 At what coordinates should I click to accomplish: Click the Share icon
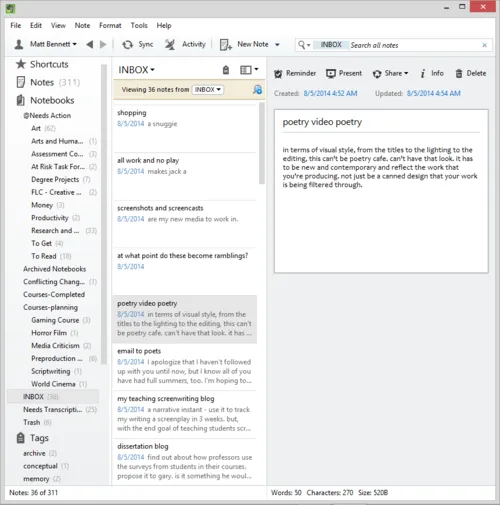pos(377,74)
